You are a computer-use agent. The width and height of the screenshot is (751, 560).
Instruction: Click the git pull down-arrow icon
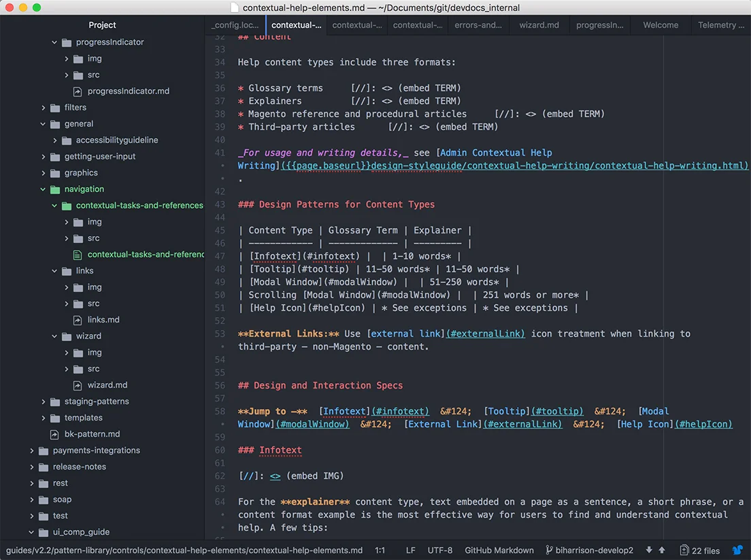649,550
